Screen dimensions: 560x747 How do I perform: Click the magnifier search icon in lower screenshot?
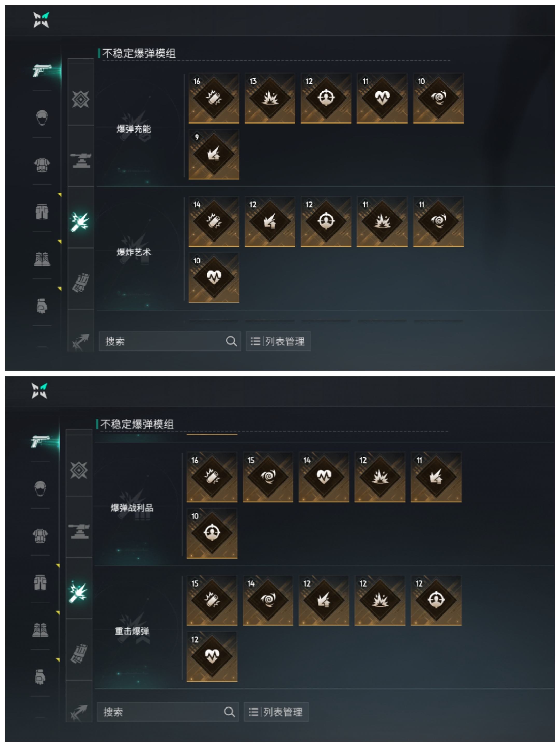coord(229,712)
